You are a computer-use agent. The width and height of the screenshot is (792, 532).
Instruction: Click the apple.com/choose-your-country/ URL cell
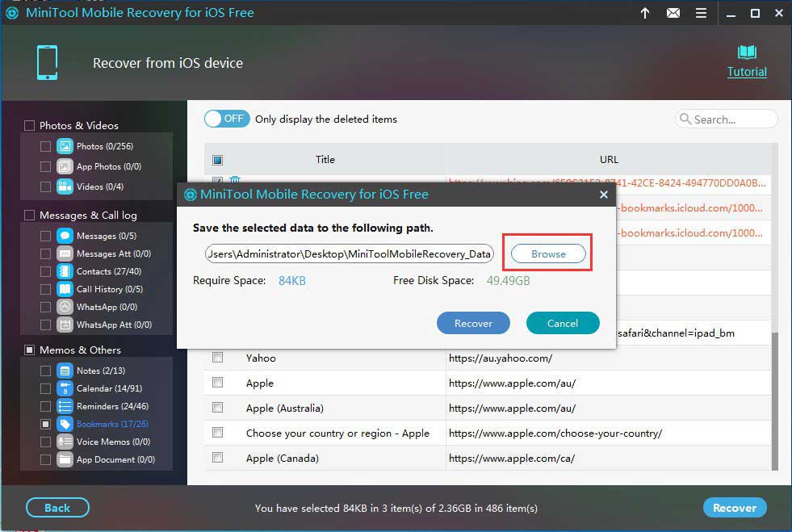[x=555, y=433]
